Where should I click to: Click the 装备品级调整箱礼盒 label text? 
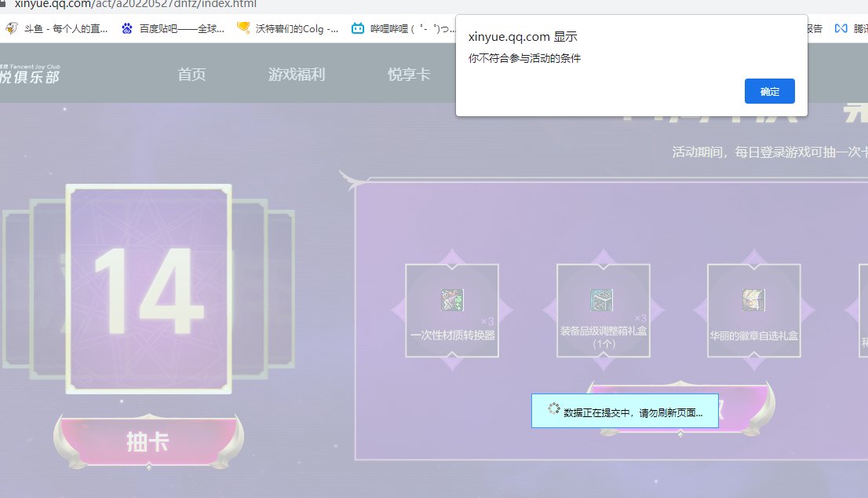click(x=604, y=337)
